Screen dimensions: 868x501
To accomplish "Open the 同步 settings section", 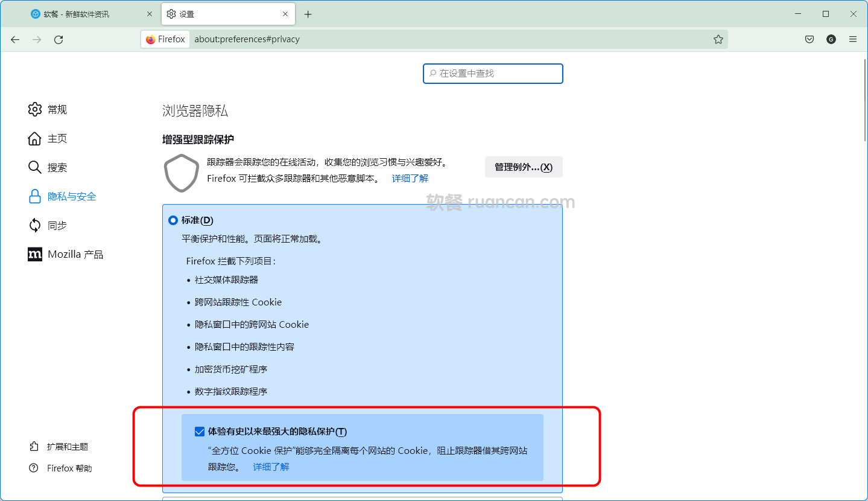I will [55, 225].
